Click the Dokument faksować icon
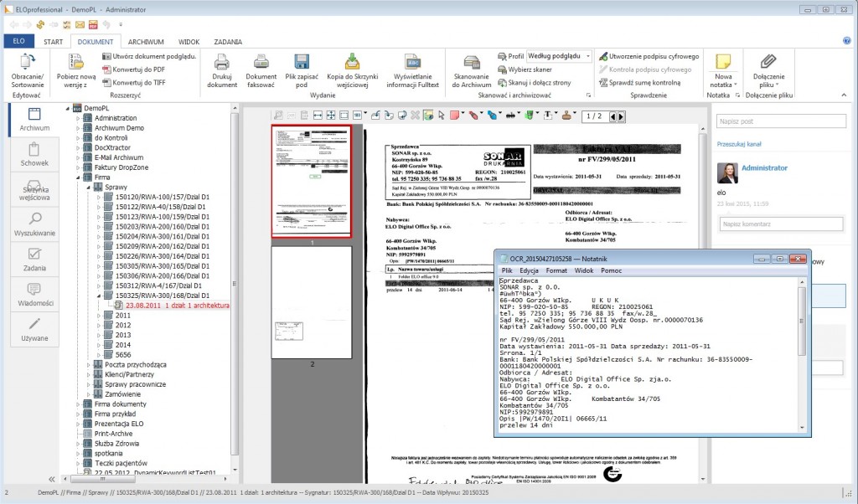858x504 pixels. tap(261, 62)
